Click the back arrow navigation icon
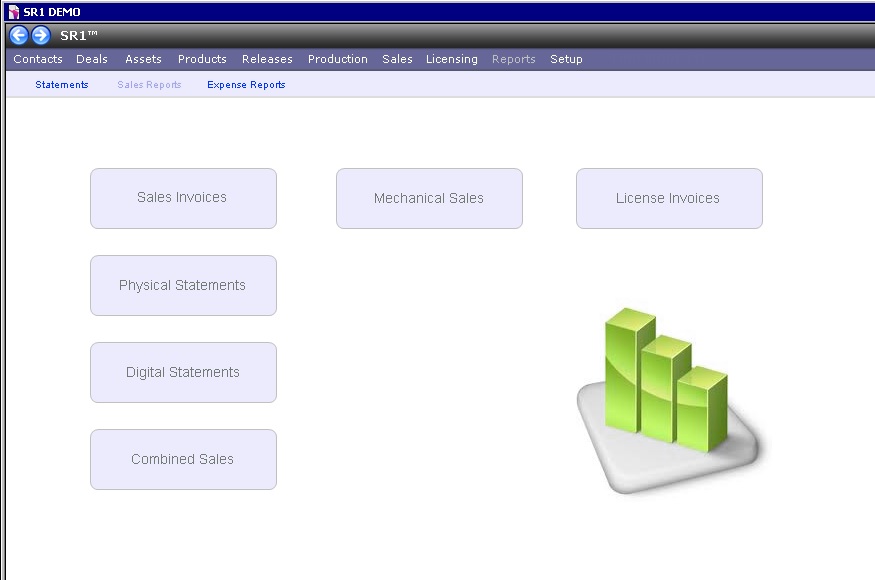Viewport: 875px width, 580px height. [x=18, y=35]
